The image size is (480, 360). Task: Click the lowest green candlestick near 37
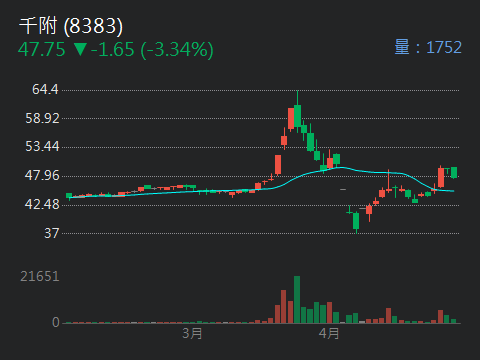(356, 221)
